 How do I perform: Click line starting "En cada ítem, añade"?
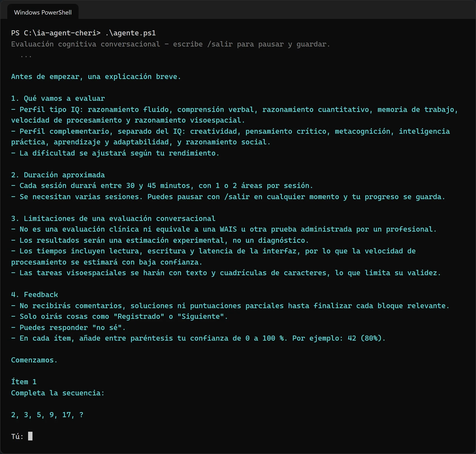(x=198, y=338)
